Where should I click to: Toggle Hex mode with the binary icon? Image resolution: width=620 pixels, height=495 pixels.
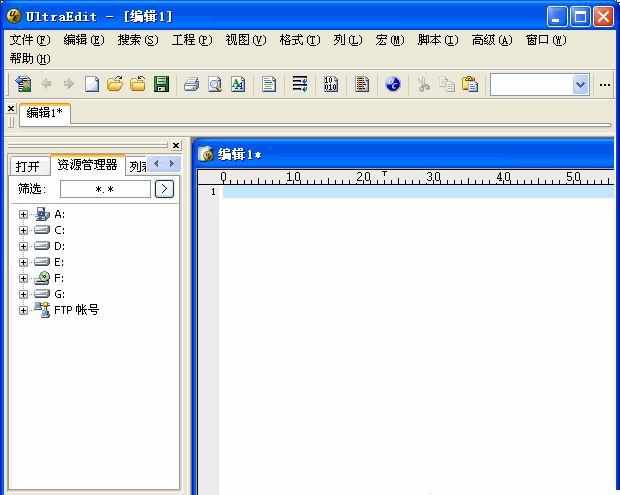[331, 85]
